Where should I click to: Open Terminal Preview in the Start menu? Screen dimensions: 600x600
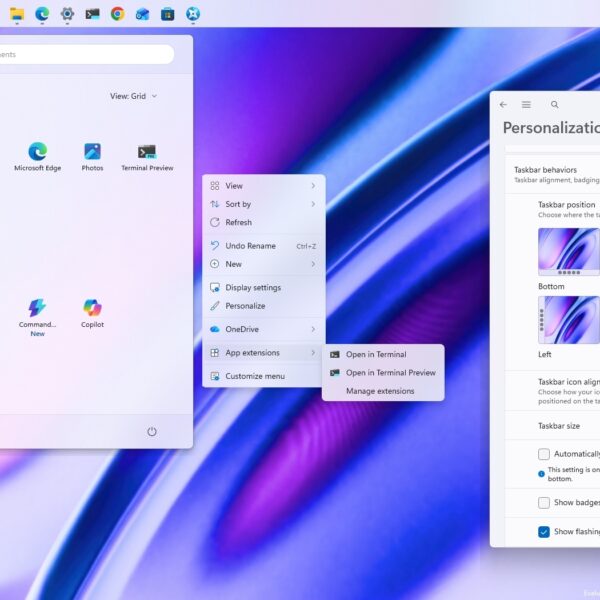click(147, 157)
